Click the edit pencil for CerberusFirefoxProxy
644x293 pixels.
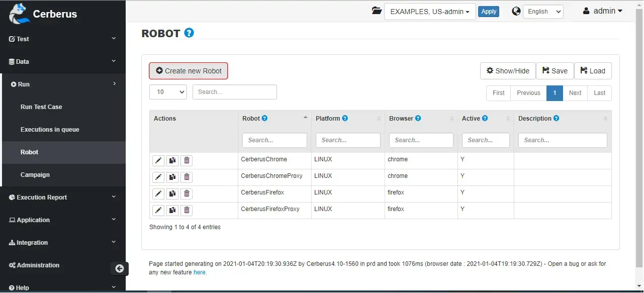(158, 211)
